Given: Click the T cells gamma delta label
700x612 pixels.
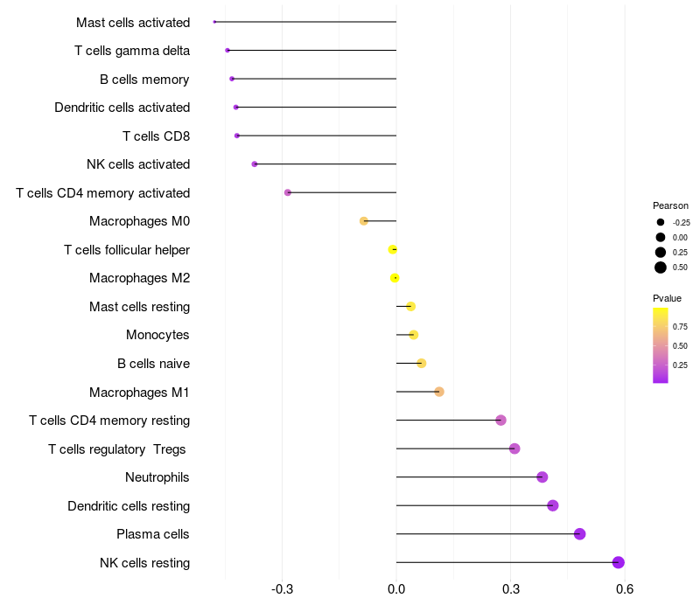Looking at the screenshot, I should [x=132, y=51].
